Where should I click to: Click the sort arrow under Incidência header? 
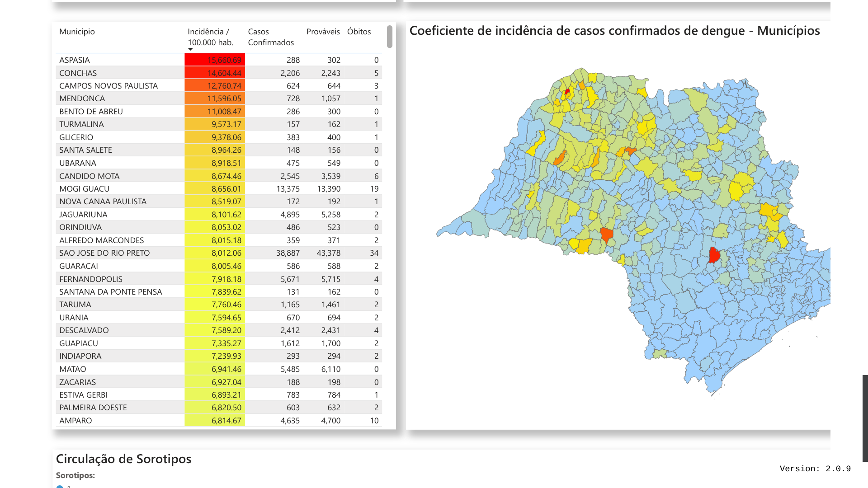point(190,49)
